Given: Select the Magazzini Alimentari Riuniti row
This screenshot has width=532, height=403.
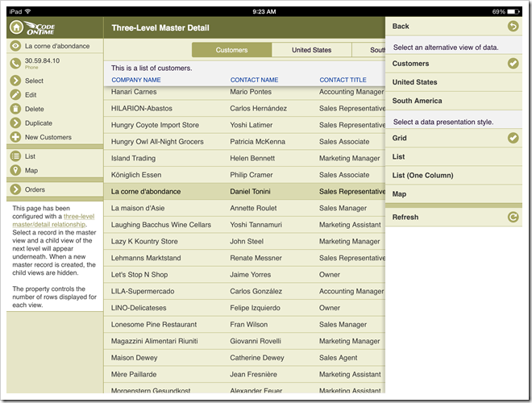Looking at the screenshot, I should (x=244, y=341).
